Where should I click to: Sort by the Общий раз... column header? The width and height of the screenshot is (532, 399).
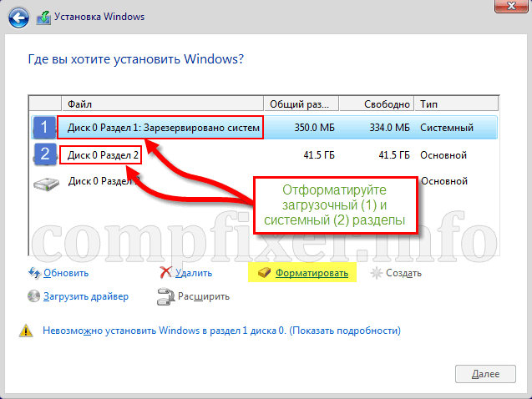tap(301, 104)
